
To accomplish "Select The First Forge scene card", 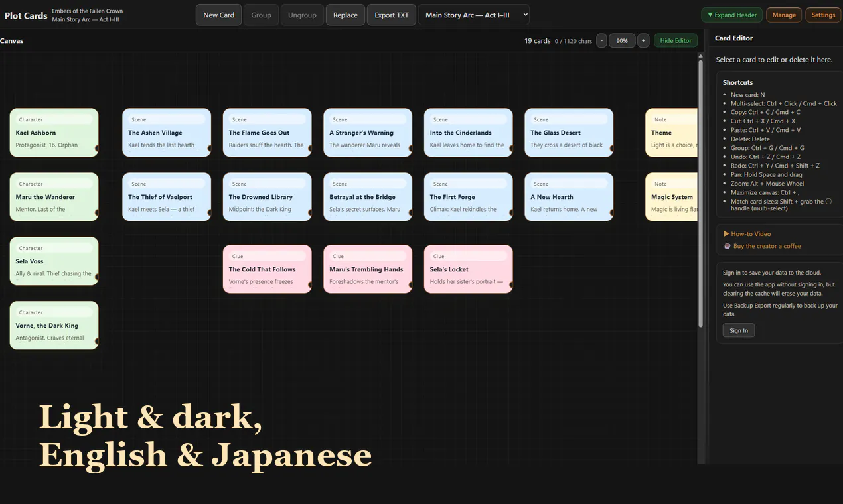I will (x=468, y=197).
